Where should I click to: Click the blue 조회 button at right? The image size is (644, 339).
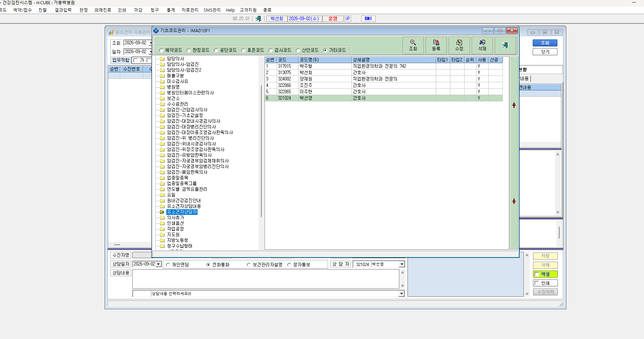coord(545,43)
